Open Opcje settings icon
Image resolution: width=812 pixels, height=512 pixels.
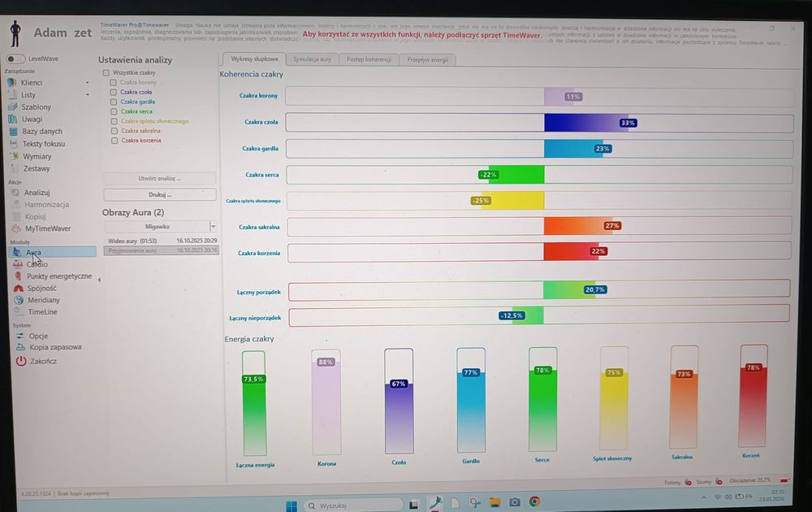pyautogui.click(x=20, y=336)
